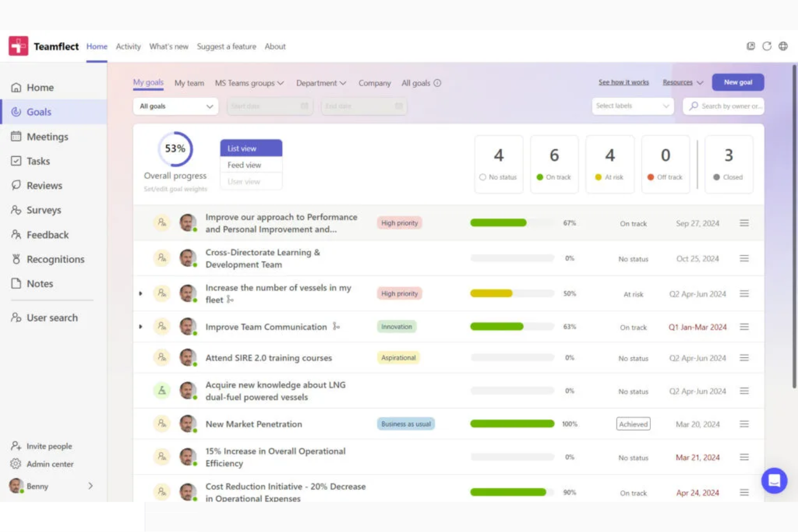Open the Meetings section from the sidebar
The width and height of the screenshot is (798, 532).
pos(47,136)
